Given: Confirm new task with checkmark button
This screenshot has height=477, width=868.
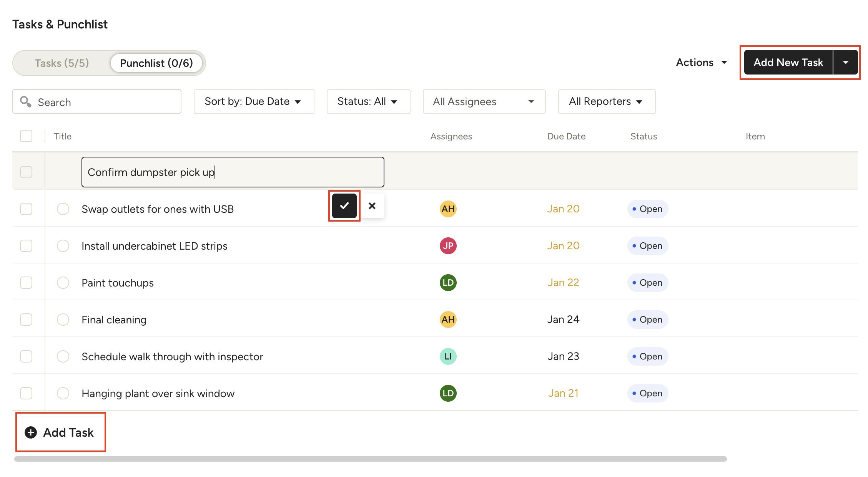Looking at the screenshot, I should coord(344,206).
